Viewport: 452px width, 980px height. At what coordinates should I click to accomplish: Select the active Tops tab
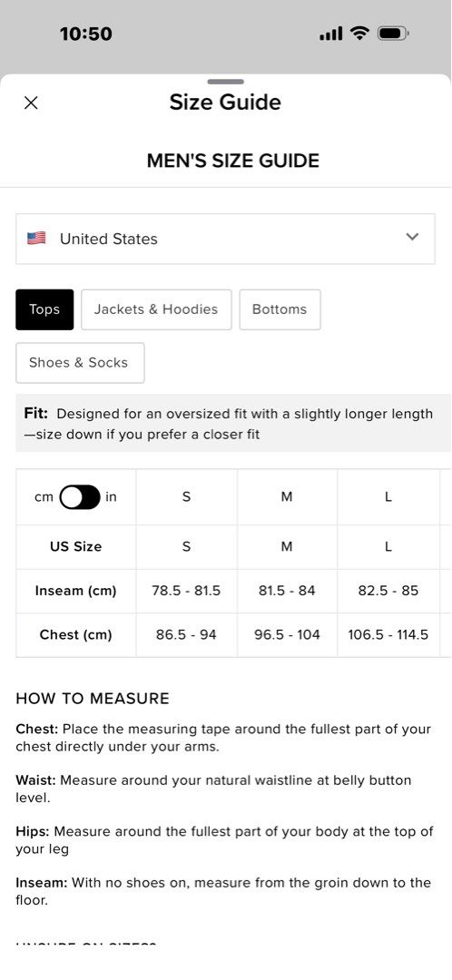tap(44, 309)
